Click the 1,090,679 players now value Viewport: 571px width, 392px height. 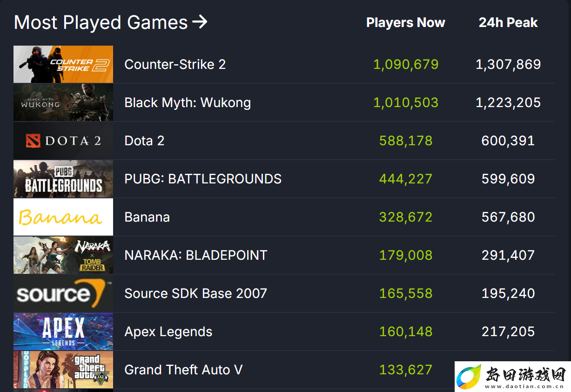pyautogui.click(x=406, y=64)
